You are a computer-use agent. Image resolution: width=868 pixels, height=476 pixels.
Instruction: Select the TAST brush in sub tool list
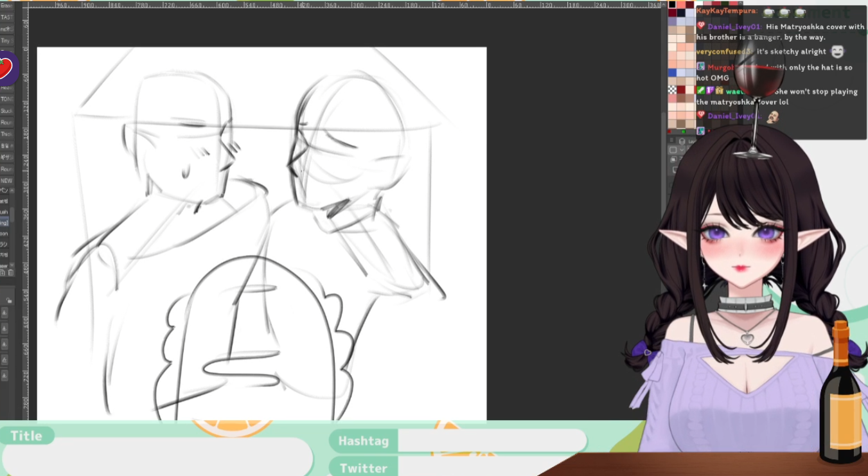[x=6, y=17]
